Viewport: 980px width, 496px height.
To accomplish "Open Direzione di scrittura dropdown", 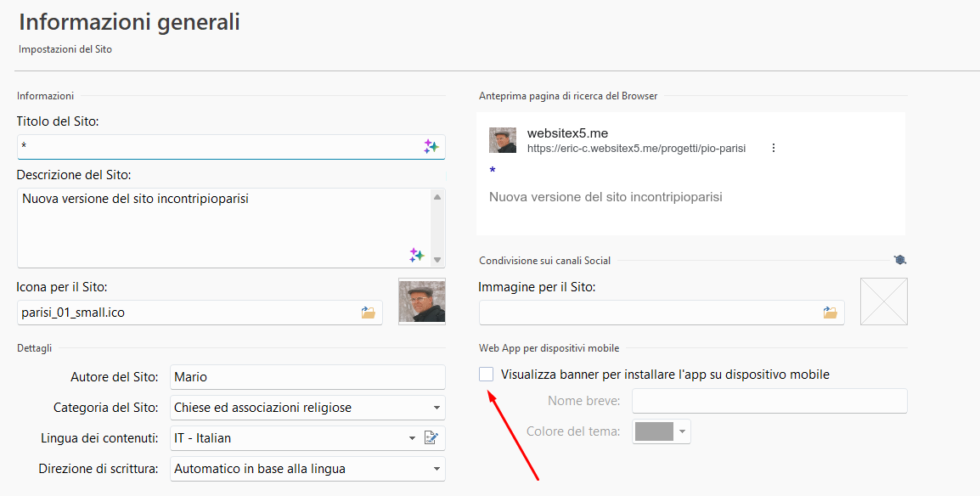I will pos(307,469).
